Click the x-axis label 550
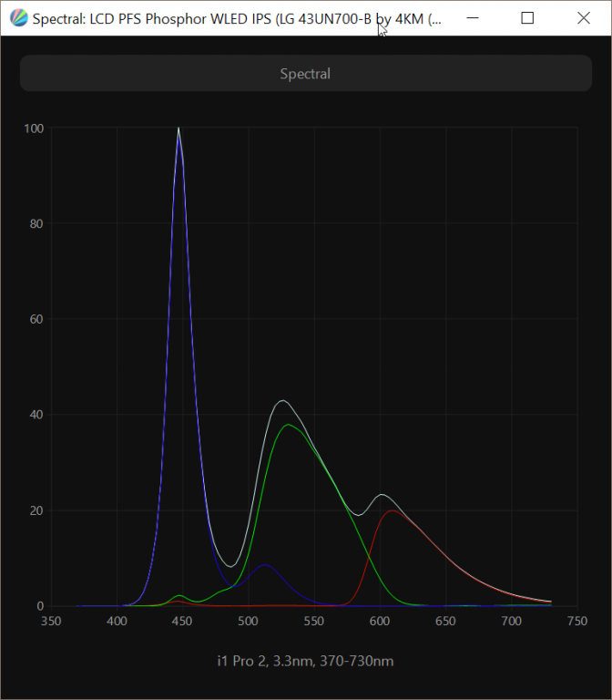 pyautogui.click(x=314, y=621)
